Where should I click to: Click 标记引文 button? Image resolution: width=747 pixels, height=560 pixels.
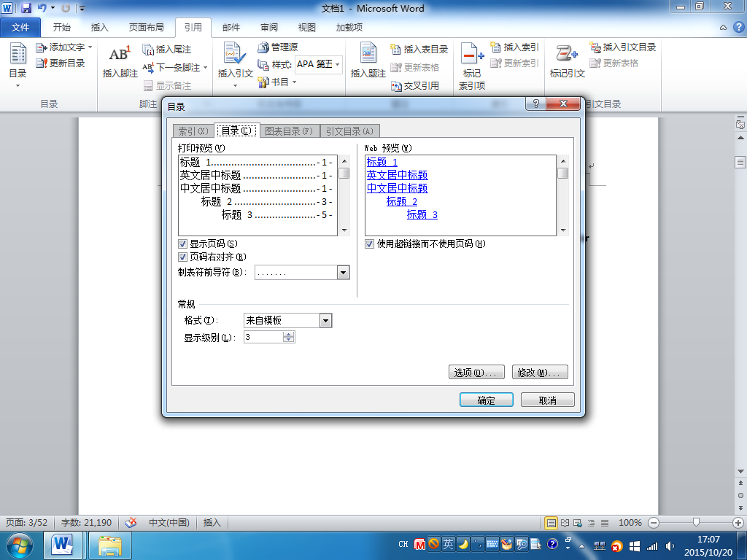(x=567, y=61)
